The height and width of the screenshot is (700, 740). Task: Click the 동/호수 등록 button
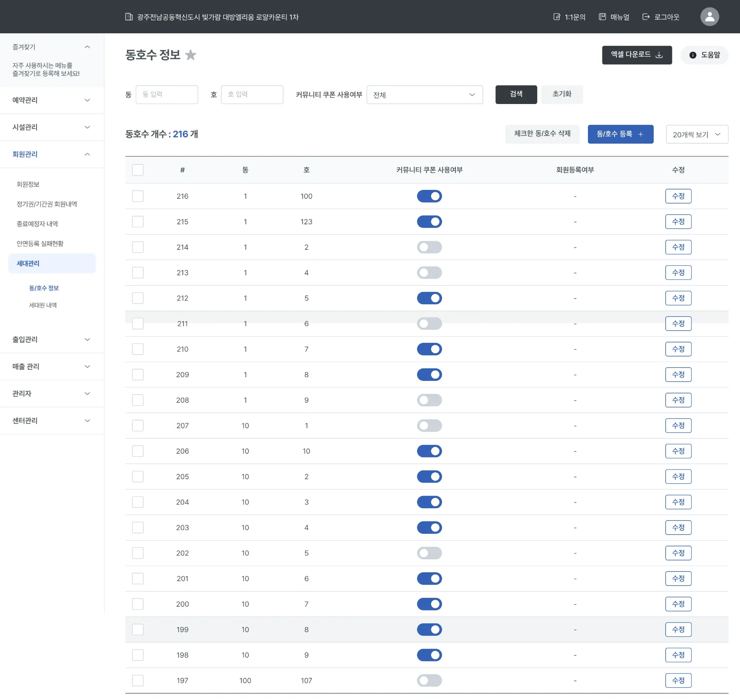point(620,134)
